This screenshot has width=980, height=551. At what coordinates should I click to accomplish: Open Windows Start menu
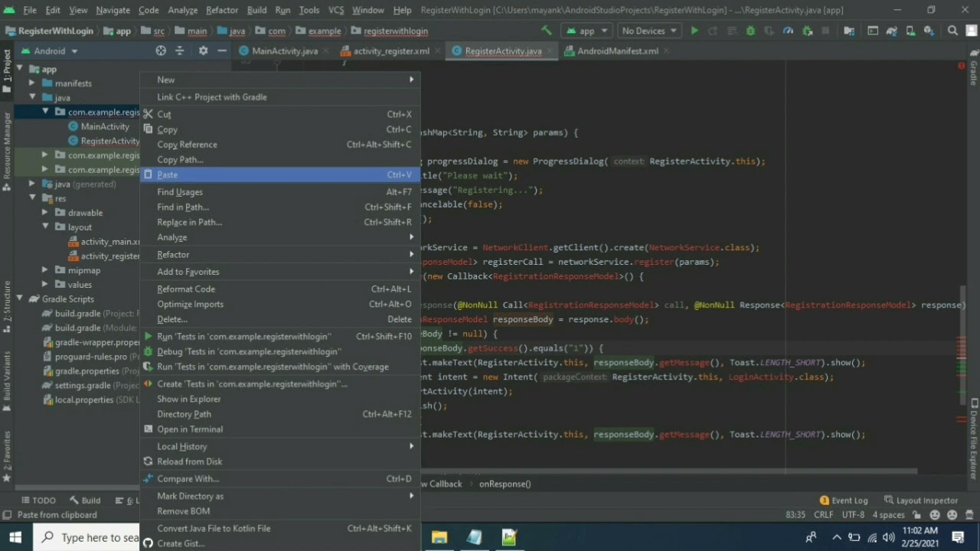click(15, 537)
